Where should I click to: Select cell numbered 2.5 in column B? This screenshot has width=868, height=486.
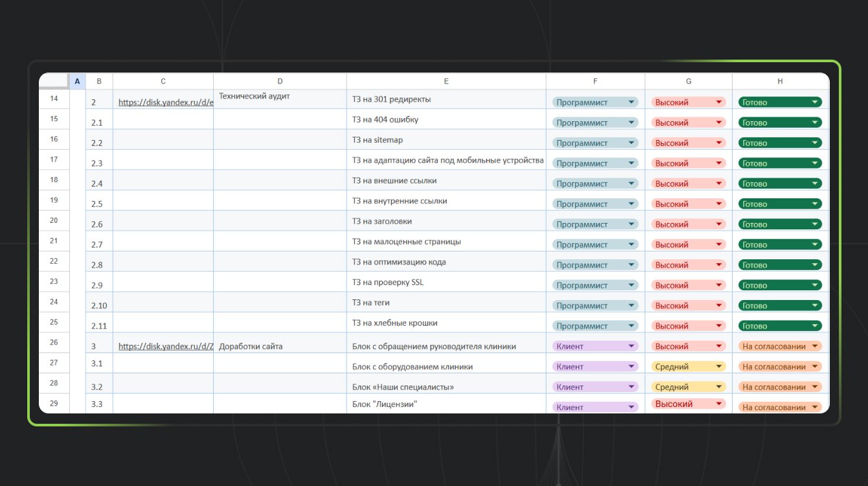pyautogui.click(x=97, y=204)
